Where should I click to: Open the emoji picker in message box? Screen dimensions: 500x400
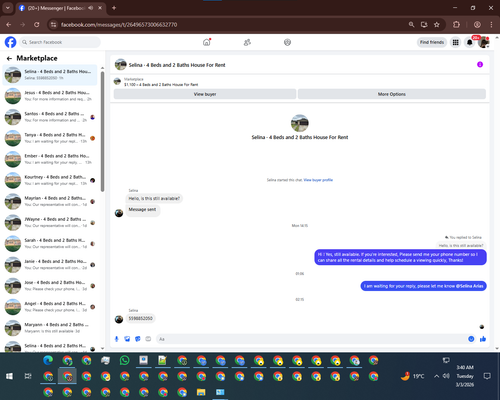point(471,339)
